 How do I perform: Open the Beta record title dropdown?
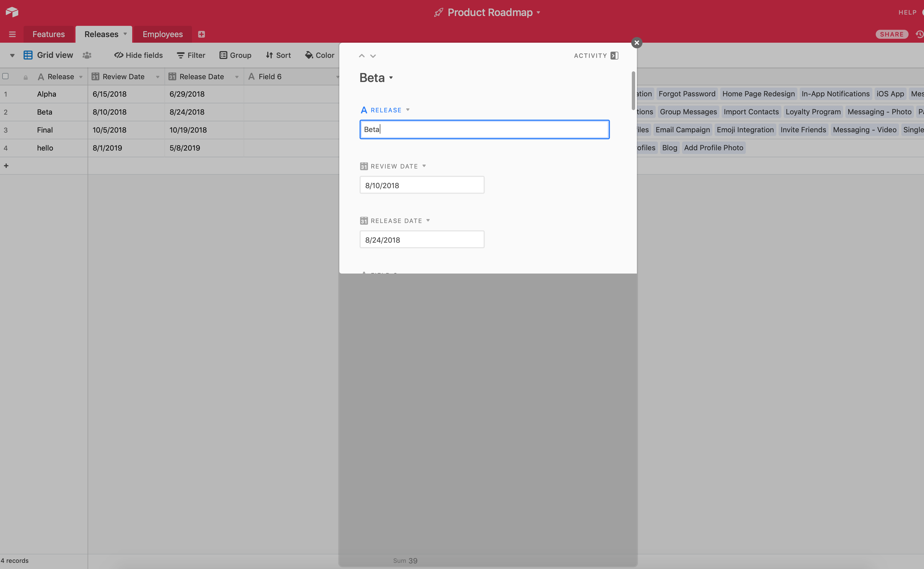391,78
